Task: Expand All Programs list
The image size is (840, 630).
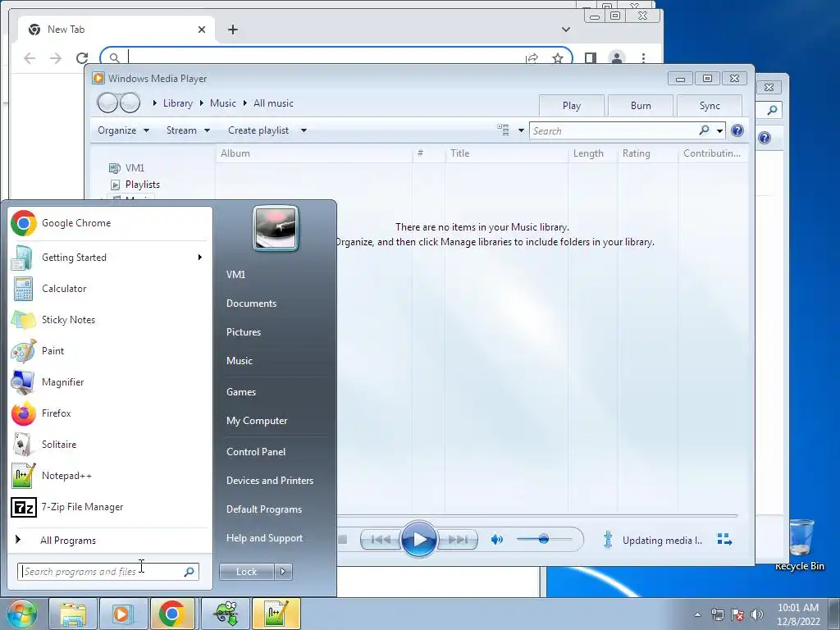Action: click(x=109, y=541)
